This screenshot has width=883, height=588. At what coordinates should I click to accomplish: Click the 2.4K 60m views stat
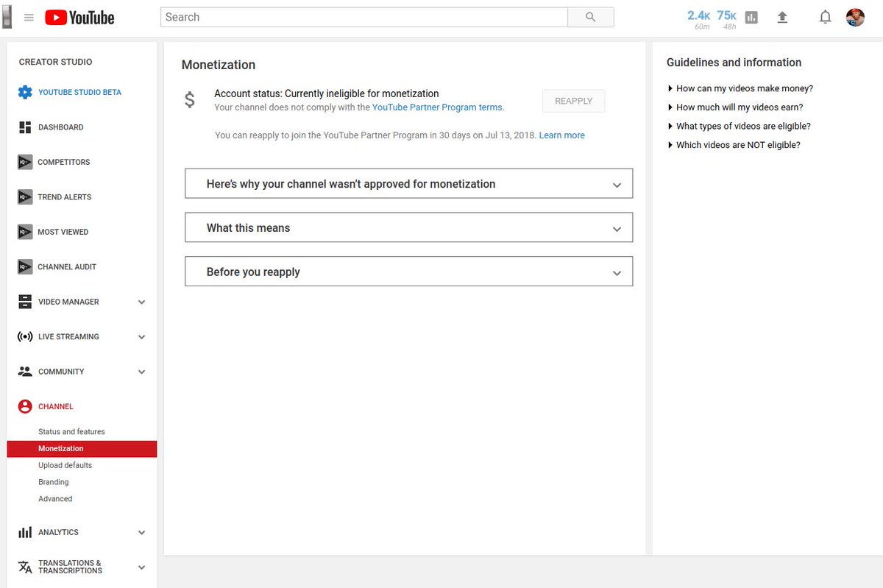(699, 19)
